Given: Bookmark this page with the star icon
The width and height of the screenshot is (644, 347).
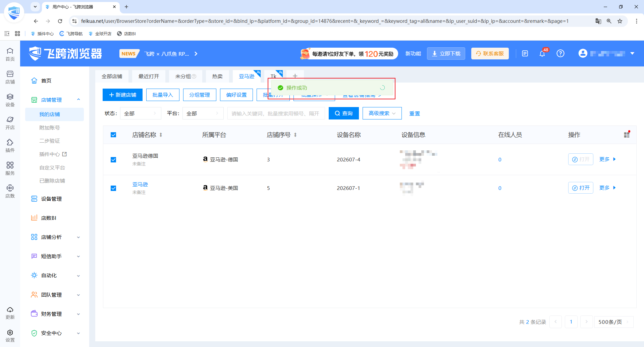Looking at the screenshot, I should (620, 21).
